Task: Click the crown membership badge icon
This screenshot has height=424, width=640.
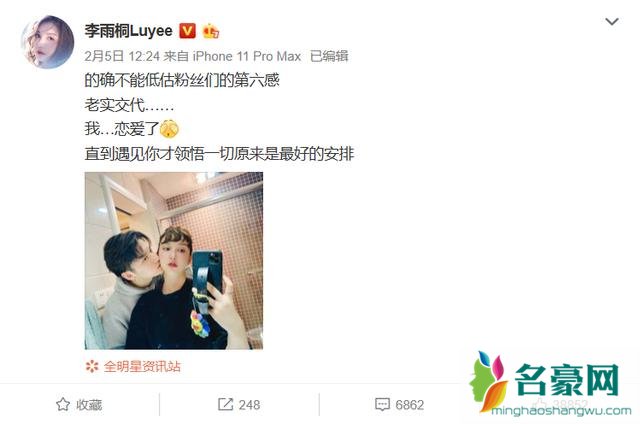Action: 211,31
